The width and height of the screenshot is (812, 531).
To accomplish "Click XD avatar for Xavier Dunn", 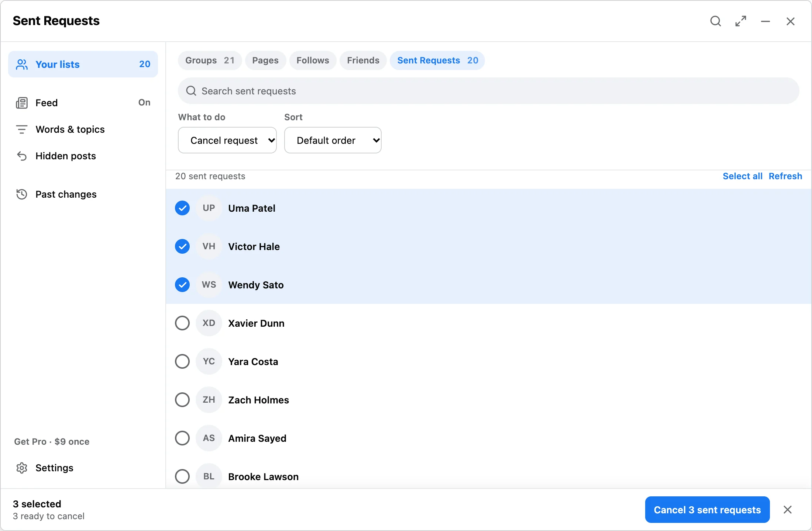I will click(x=209, y=323).
